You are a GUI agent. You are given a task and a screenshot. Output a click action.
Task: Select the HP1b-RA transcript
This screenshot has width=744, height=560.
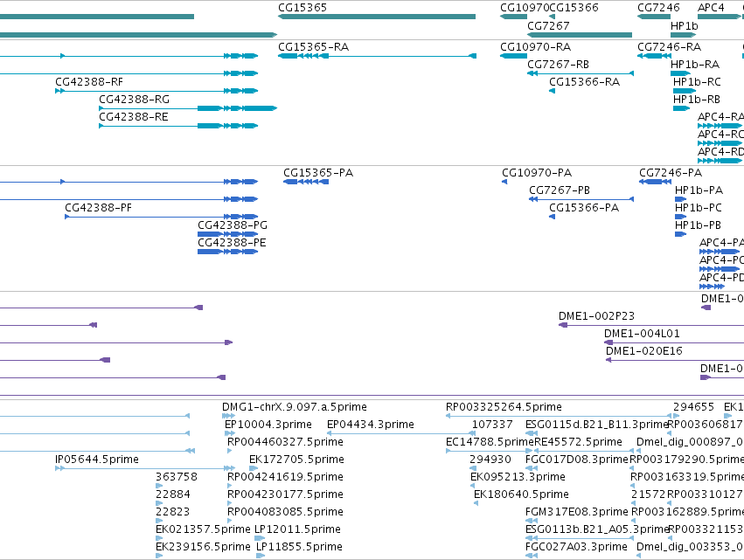680,73
